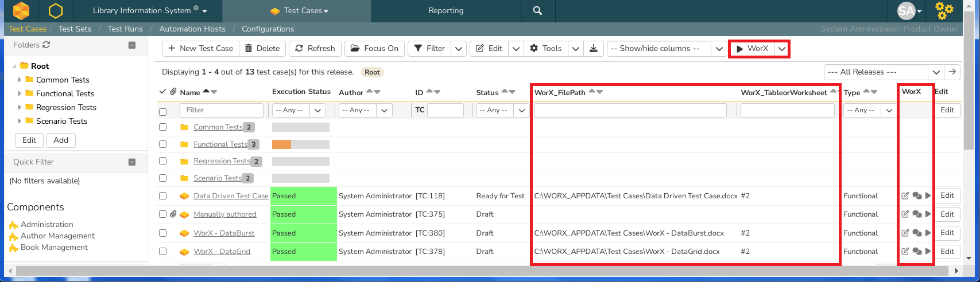Refresh the Folders panel with its icon

coord(47,45)
